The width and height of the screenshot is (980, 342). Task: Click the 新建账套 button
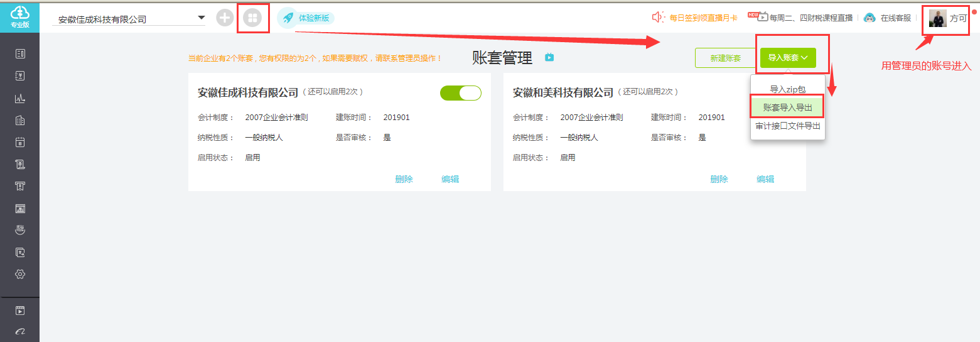coord(725,58)
